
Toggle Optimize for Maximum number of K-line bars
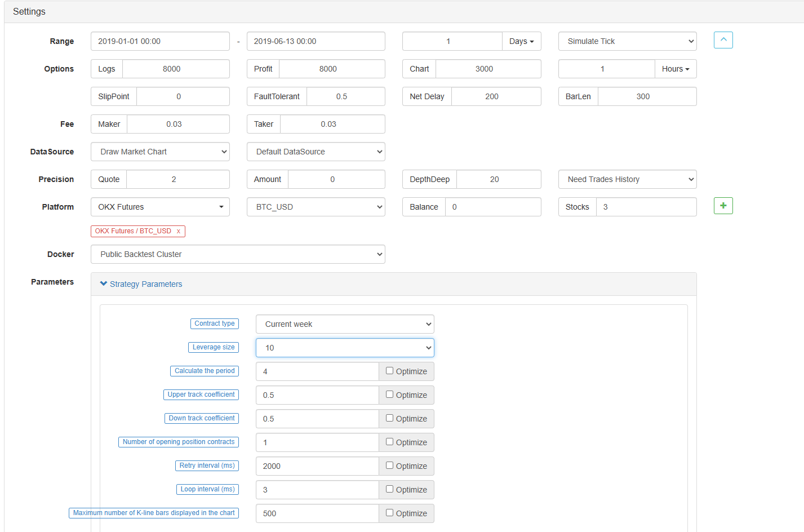click(x=389, y=513)
